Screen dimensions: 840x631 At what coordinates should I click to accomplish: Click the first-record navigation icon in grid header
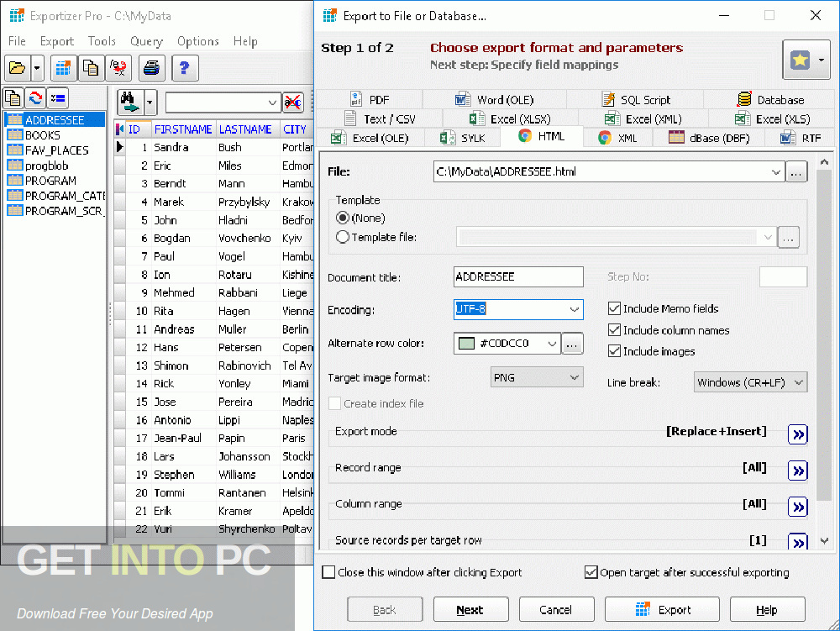[120, 129]
